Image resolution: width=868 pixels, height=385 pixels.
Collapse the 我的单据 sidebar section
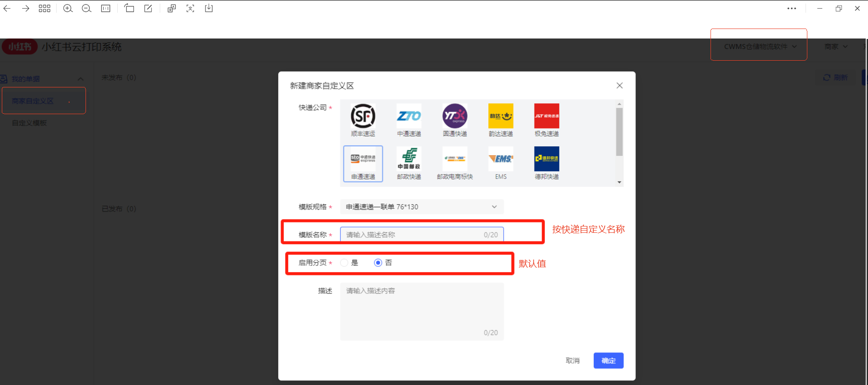(x=81, y=79)
